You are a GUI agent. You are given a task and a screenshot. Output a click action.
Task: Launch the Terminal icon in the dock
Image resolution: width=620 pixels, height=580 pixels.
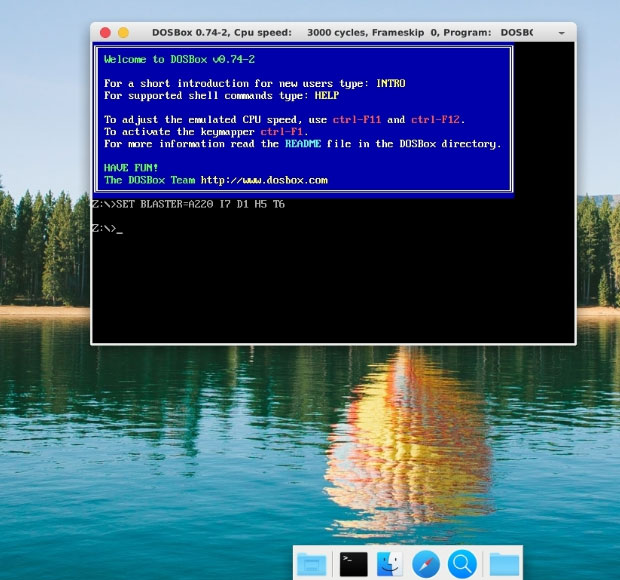pos(353,564)
